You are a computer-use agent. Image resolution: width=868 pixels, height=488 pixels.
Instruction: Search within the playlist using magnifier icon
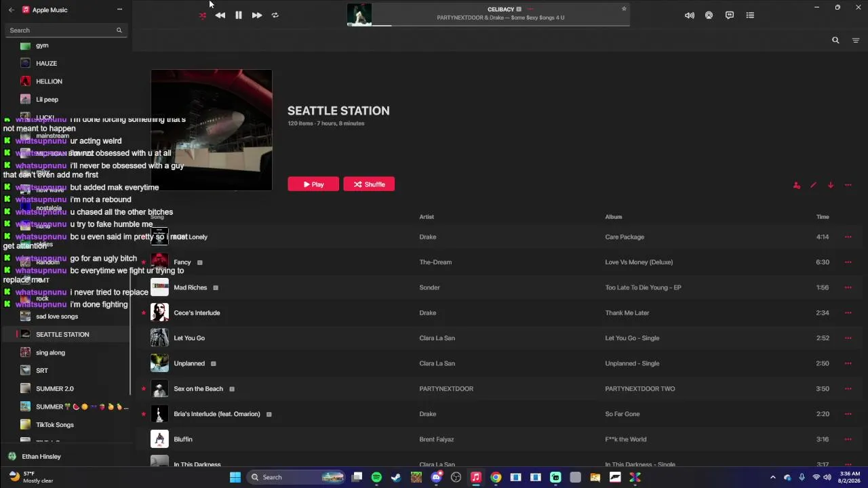[835, 41]
